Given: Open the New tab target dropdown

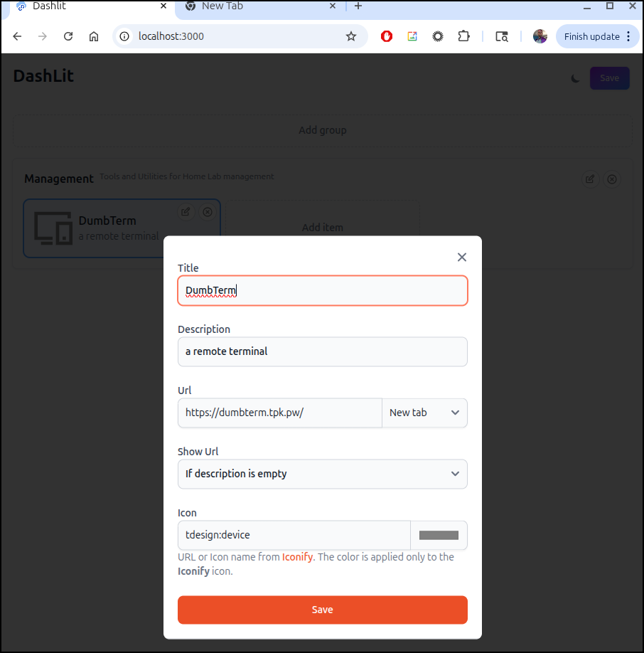Looking at the screenshot, I should tap(424, 413).
